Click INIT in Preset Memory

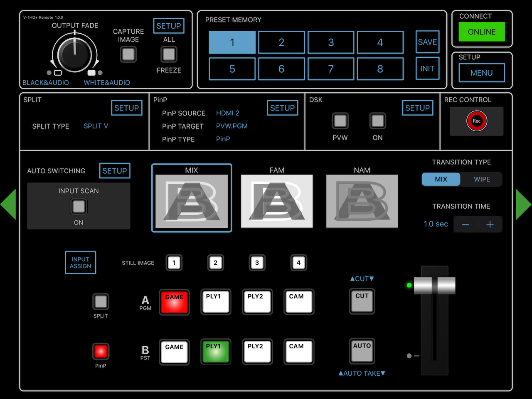427,69
